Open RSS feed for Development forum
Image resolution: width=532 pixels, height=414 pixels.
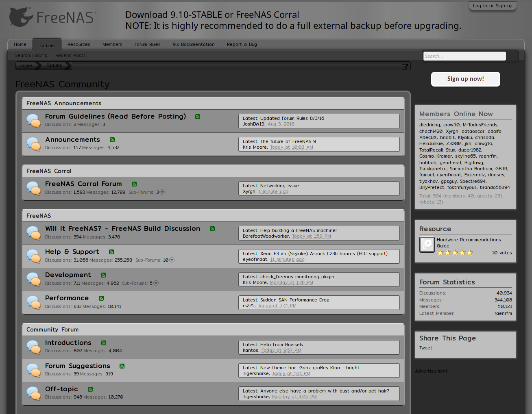pos(103,275)
